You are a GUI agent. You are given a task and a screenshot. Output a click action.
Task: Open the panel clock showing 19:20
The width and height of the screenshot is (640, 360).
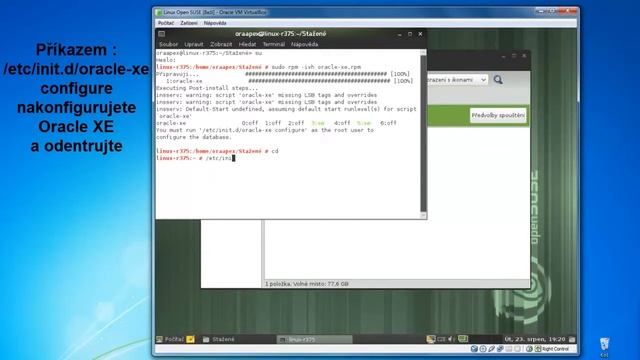(x=535, y=339)
